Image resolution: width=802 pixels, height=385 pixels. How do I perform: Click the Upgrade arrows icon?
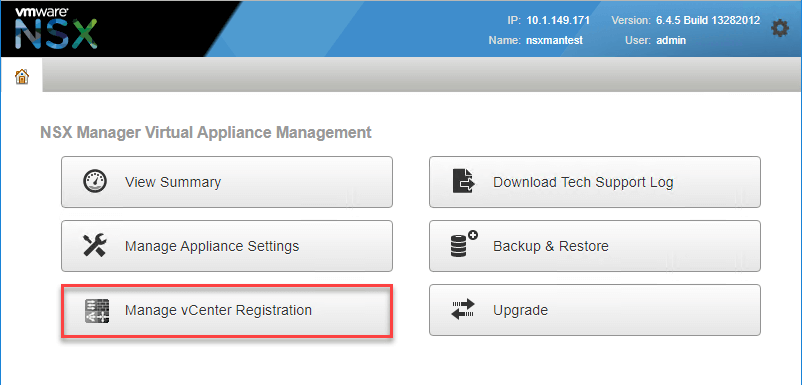(x=463, y=310)
